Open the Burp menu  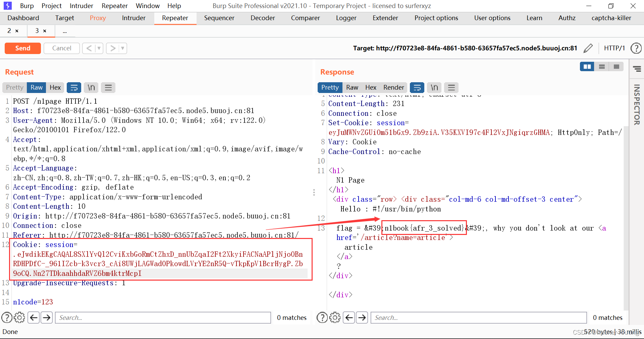pyautogui.click(x=27, y=6)
